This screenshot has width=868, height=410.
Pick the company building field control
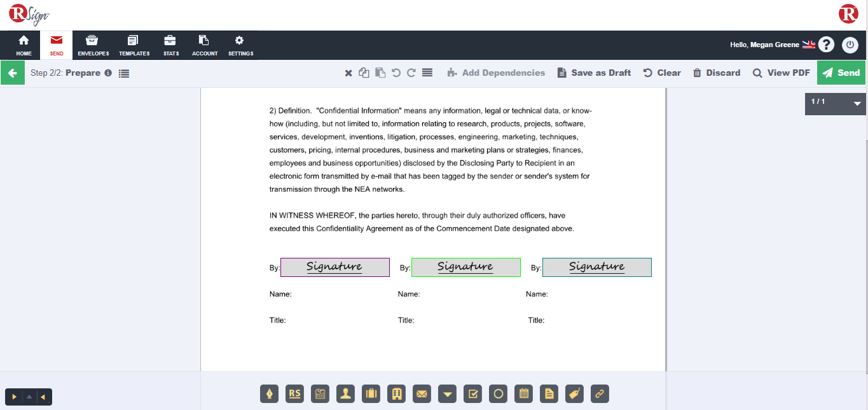(397, 394)
